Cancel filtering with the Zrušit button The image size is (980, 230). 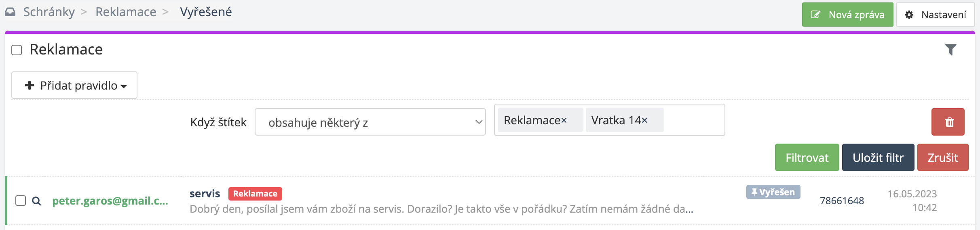(942, 157)
